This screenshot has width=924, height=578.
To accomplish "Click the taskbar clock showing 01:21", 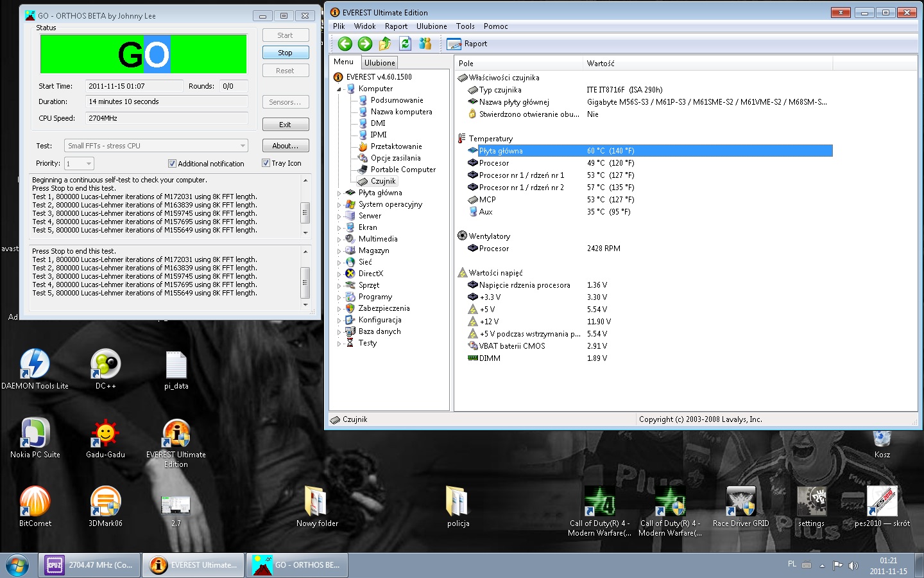I will 889,566.
